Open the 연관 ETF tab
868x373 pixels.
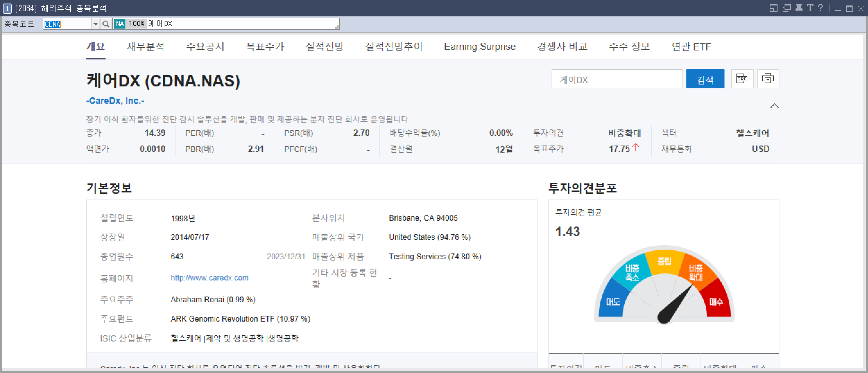pyautogui.click(x=692, y=47)
